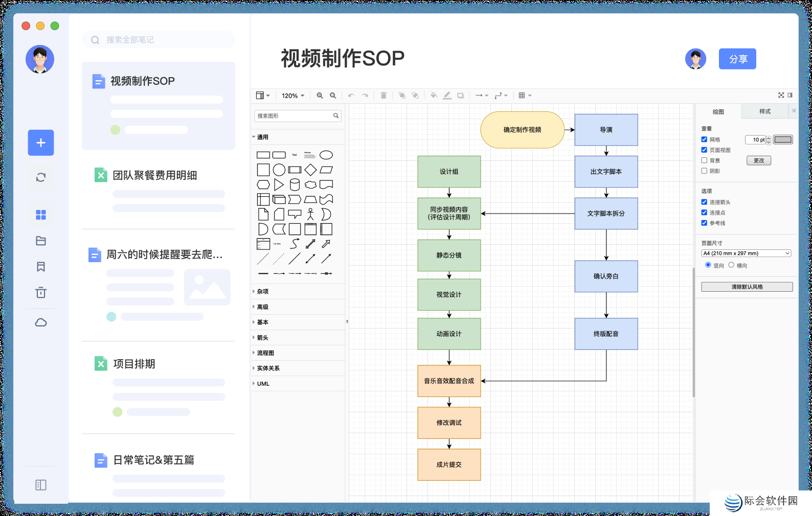The image size is (812, 516).
Task: Click the 搜索全部笔记 search field
Action: (159, 40)
